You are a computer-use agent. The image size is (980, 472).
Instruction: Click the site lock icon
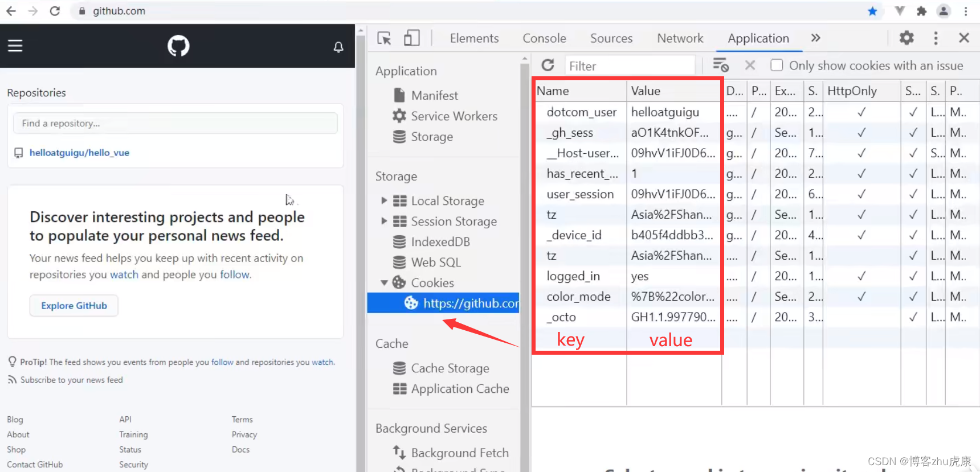coord(82,11)
